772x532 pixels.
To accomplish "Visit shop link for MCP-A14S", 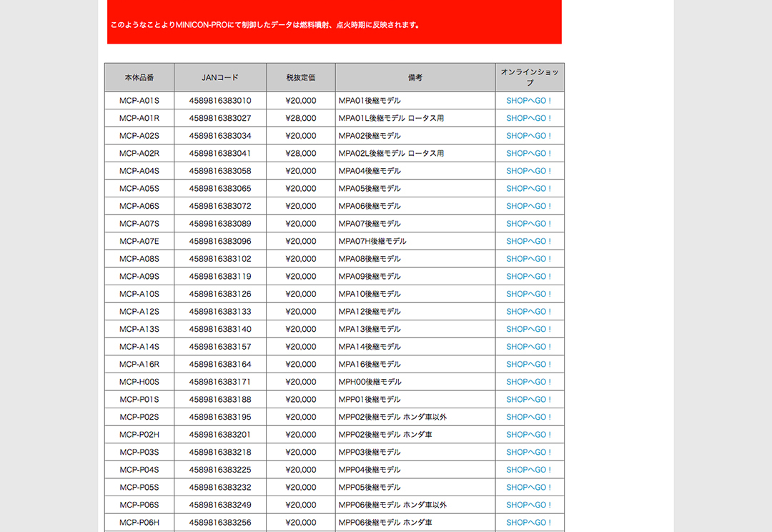I will click(x=529, y=347).
